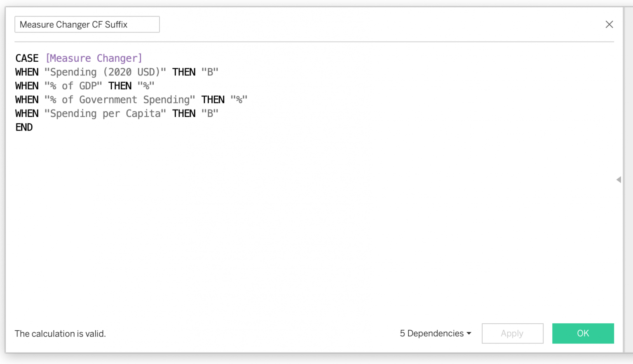Close the calculation editor dialog
The width and height of the screenshot is (633, 364).
click(x=609, y=24)
